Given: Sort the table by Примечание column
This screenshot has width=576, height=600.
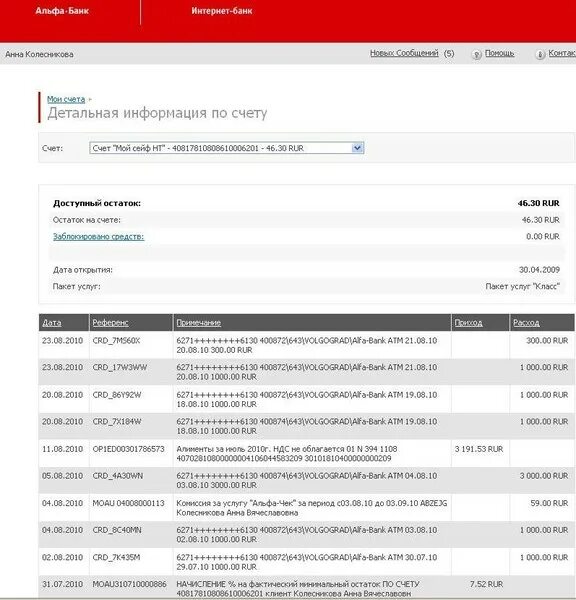Looking at the screenshot, I should pyautogui.click(x=199, y=323).
